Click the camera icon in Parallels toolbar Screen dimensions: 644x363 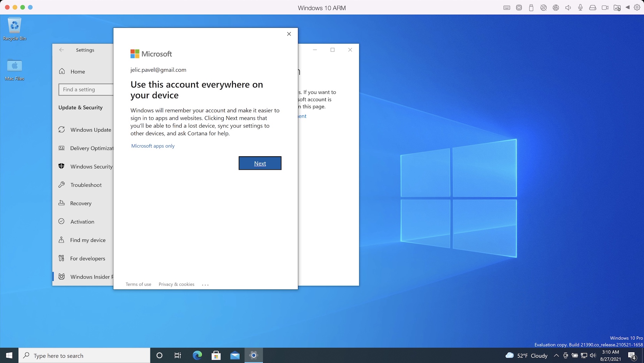[x=605, y=8]
